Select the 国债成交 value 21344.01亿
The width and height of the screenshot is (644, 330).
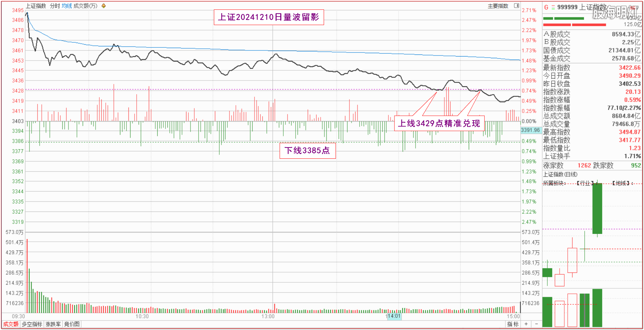coord(625,50)
